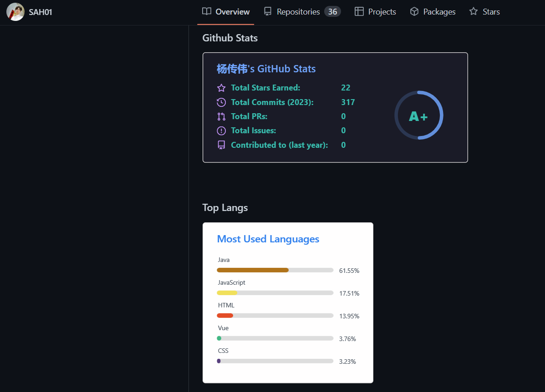Click the Packages cube icon

414,11
